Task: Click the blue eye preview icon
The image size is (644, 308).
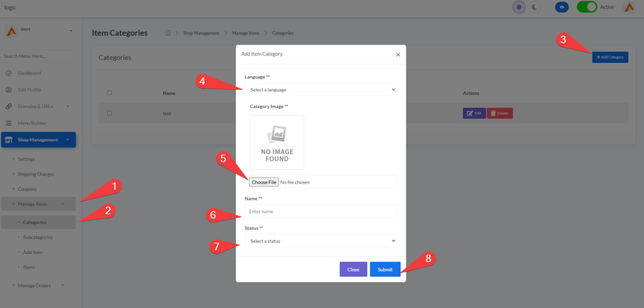Action: point(562,7)
